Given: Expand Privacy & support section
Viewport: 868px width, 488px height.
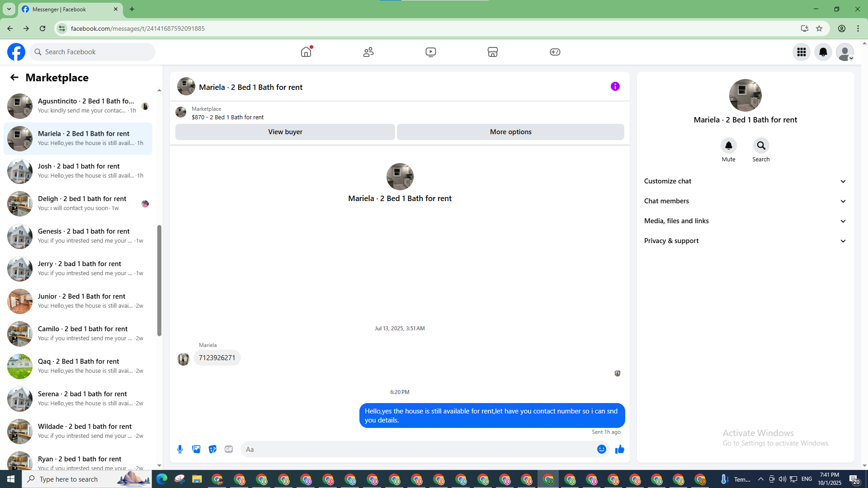Looking at the screenshot, I should point(745,241).
